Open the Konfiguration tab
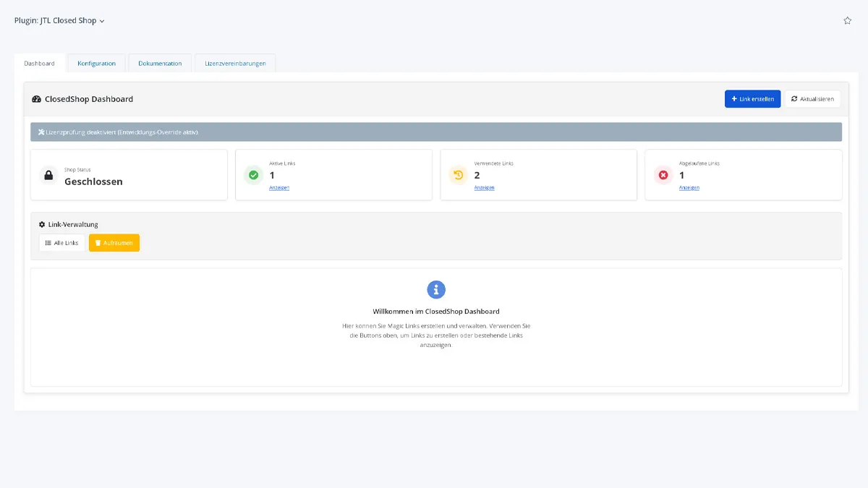868x488 pixels. pos(96,64)
